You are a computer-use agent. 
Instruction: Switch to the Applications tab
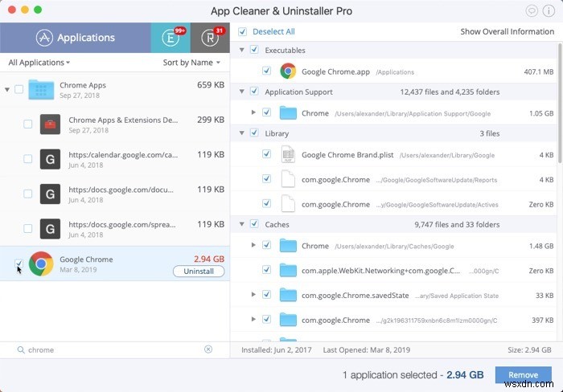76,37
